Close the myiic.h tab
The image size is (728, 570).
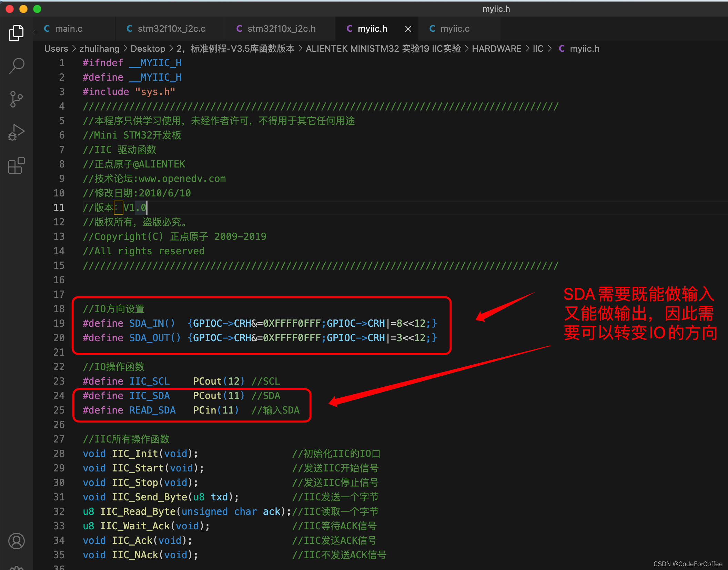point(408,29)
